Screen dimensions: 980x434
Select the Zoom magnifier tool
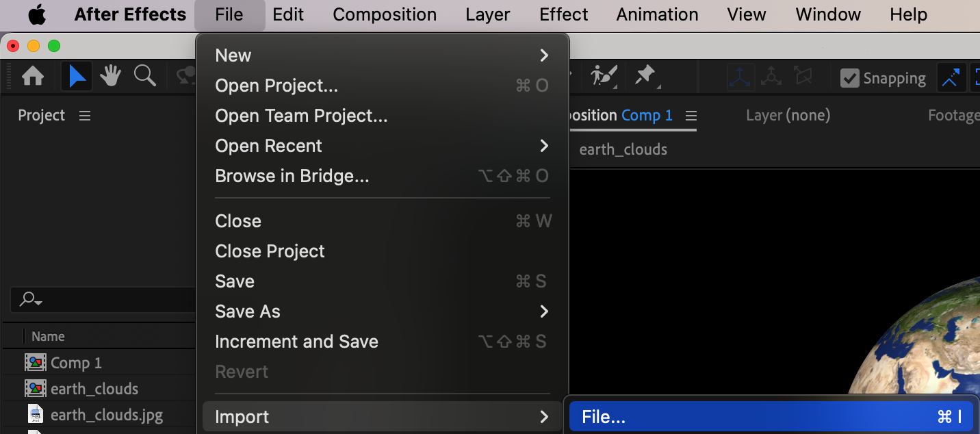(144, 77)
